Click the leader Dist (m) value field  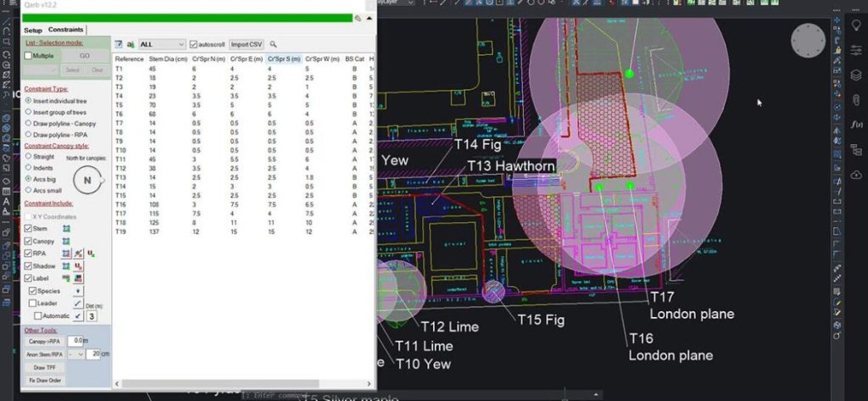tap(92, 316)
